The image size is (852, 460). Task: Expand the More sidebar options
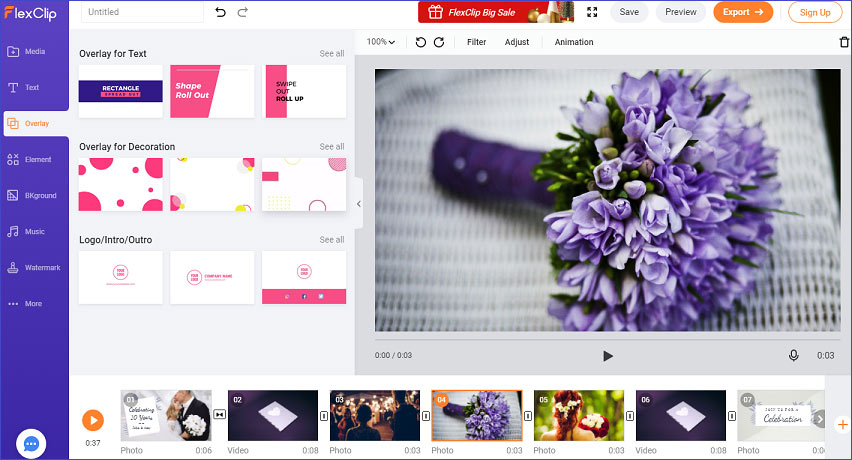click(34, 304)
